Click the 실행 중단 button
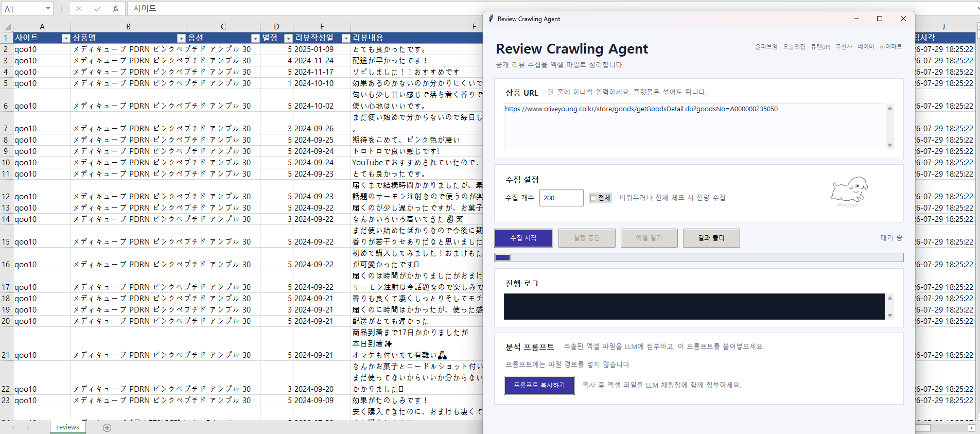 [587, 238]
